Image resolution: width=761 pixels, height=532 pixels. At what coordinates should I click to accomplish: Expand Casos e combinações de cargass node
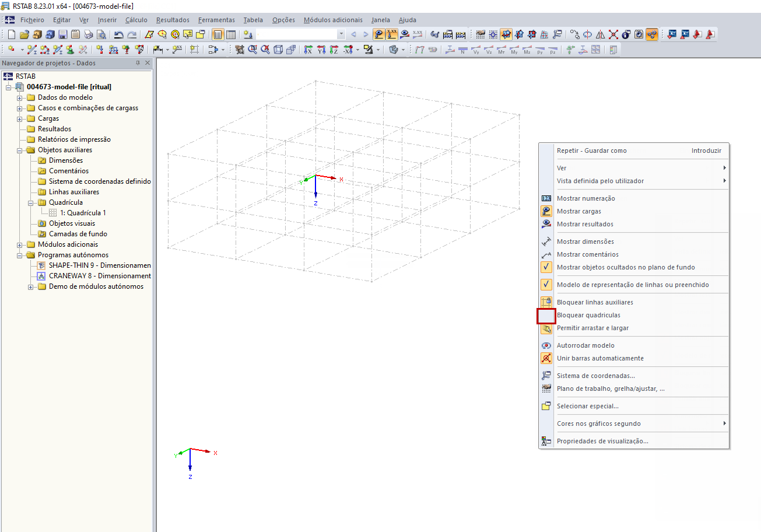click(20, 108)
